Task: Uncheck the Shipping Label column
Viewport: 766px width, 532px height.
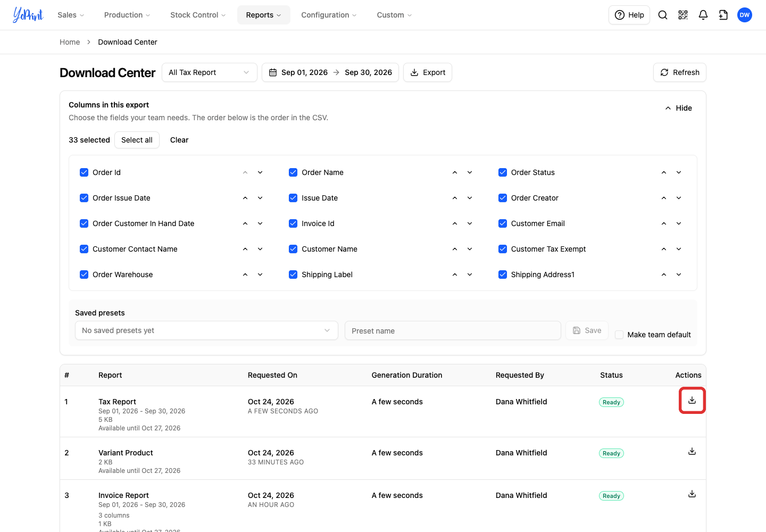Action: point(293,275)
